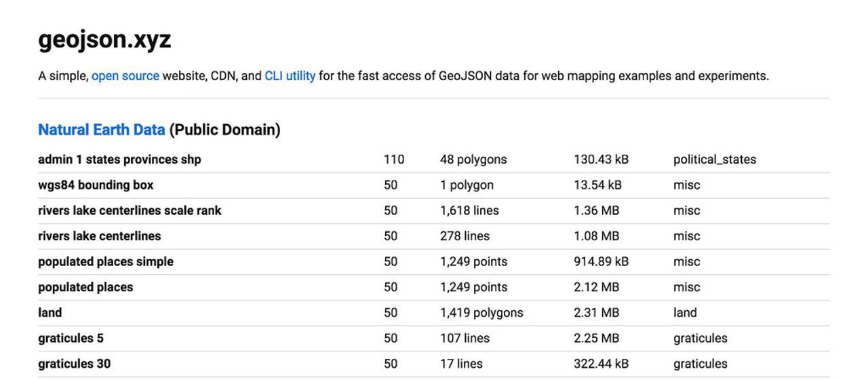This screenshot has width=868, height=380.
Task: Click the '48 polygons' feature count
Action: coord(473,159)
